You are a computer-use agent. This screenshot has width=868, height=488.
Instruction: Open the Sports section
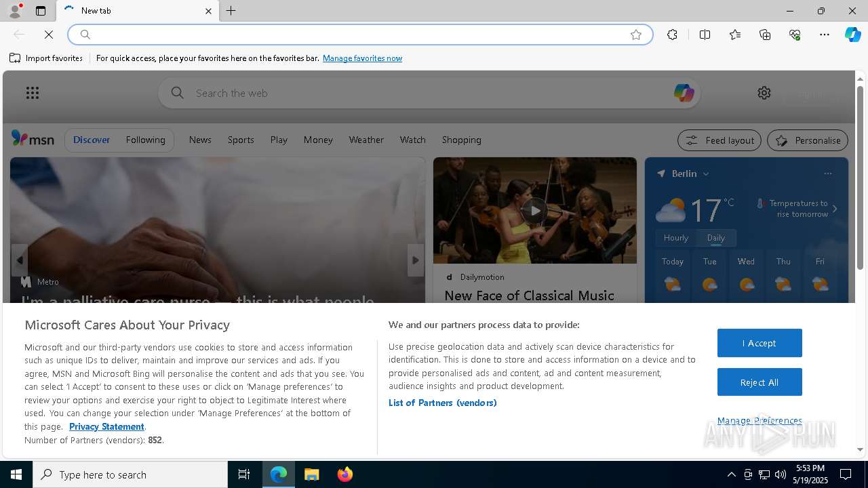coord(241,140)
